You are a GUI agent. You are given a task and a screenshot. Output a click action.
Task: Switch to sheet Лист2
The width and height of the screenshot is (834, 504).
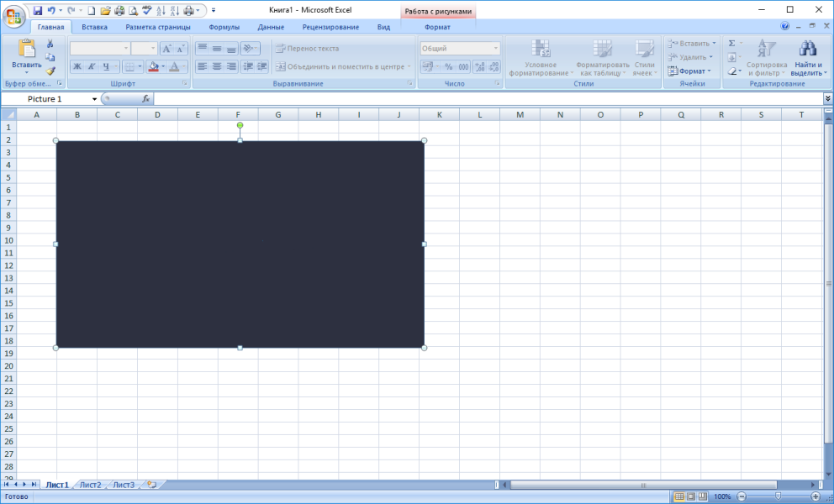point(91,485)
